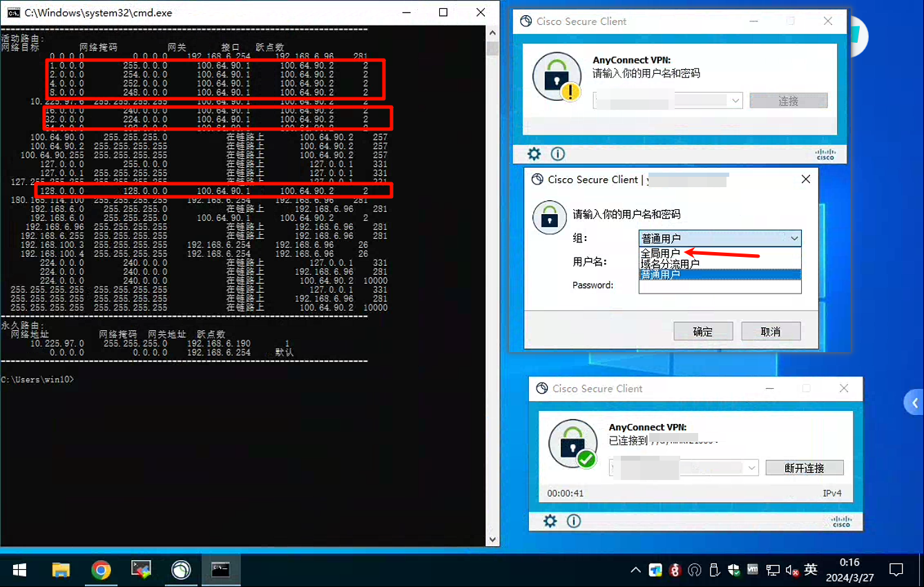Open the taskbar app left of Cisco icon

pos(142,570)
